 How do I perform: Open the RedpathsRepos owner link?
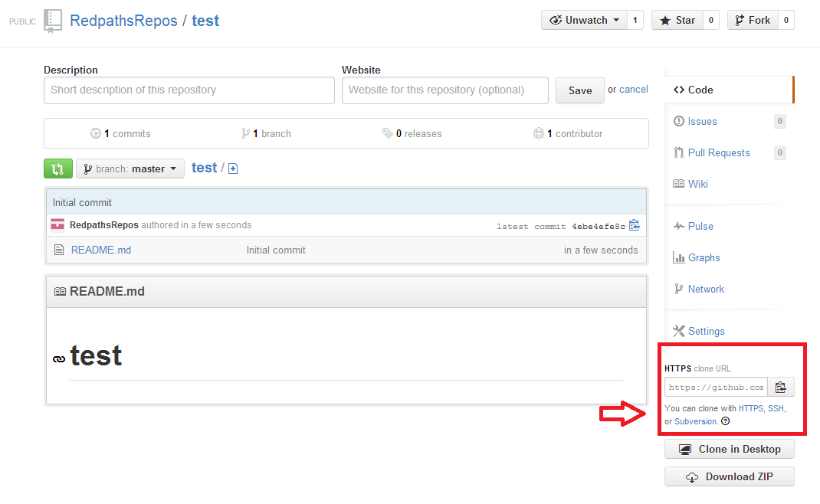[123, 21]
